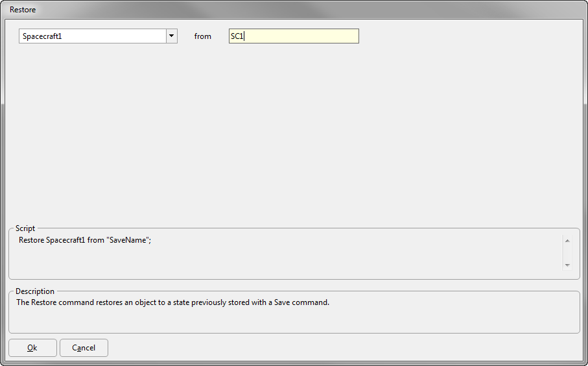This screenshot has height=366, width=588.
Task: Click the Ok button
Action: (32, 348)
